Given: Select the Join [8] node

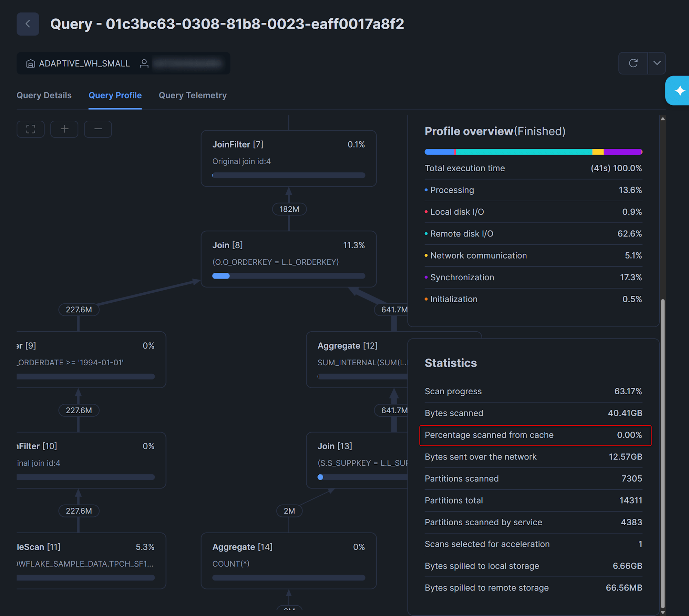Looking at the screenshot, I should [288, 259].
